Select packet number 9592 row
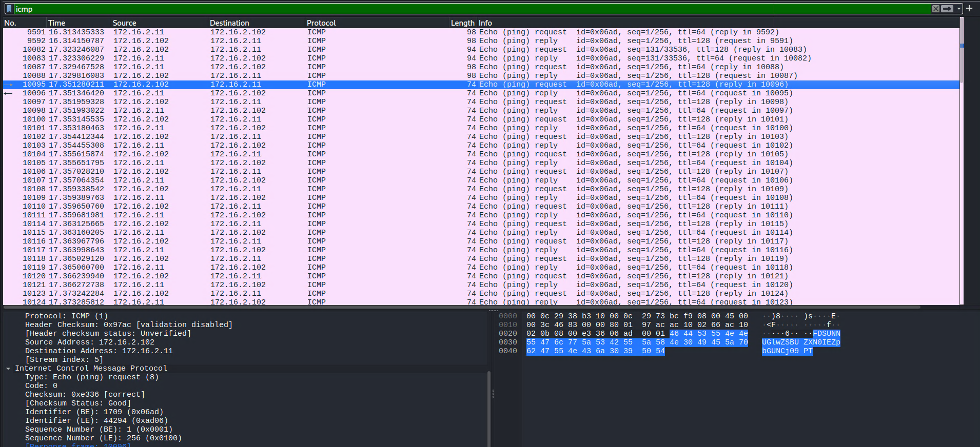Image resolution: width=980 pixels, height=447 pixels. point(481,41)
